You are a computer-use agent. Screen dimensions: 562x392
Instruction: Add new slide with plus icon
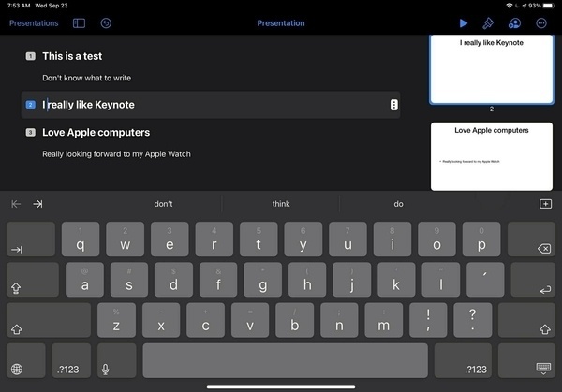tap(545, 204)
